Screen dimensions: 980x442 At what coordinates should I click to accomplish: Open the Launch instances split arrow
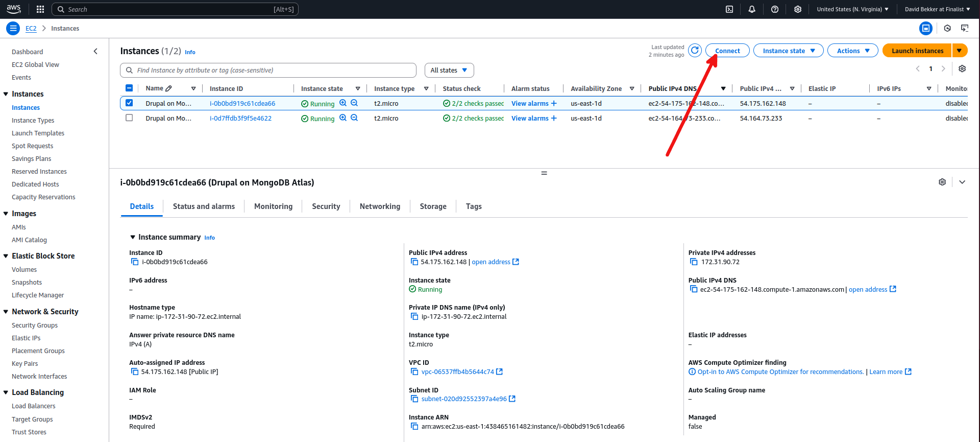click(960, 51)
